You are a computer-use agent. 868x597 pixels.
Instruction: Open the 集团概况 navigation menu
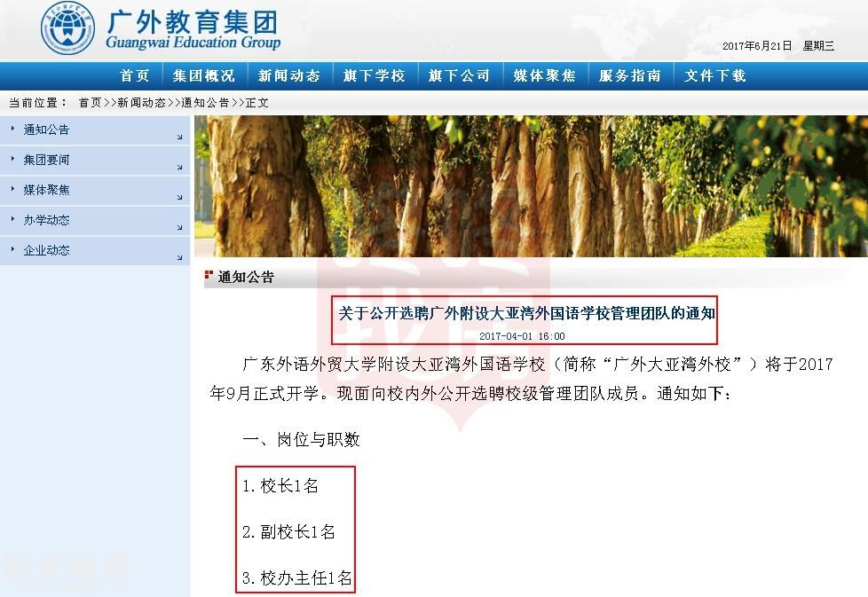(x=204, y=75)
